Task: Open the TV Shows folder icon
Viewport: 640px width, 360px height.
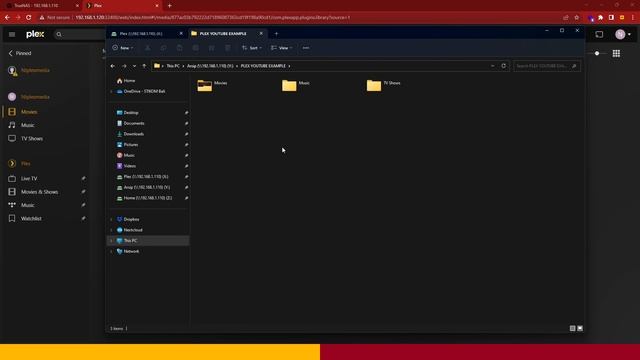Action: tap(373, 85)
